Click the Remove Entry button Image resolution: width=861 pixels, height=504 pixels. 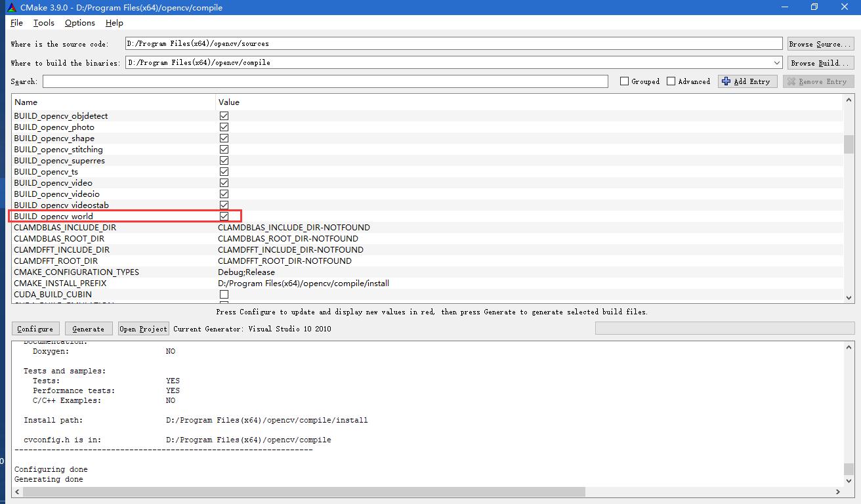[x=818, y=81]
